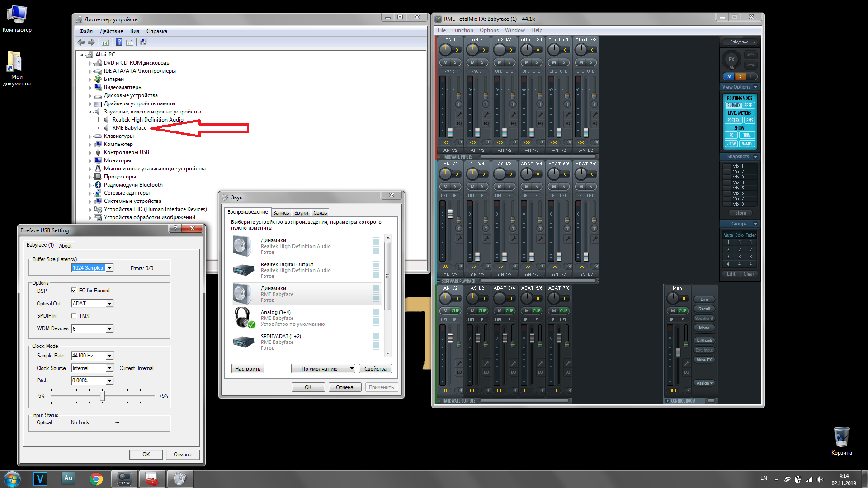Click the Windows Start orb
Screen dimensions: 868x488
pyautogui.click(x=12, y=479)
